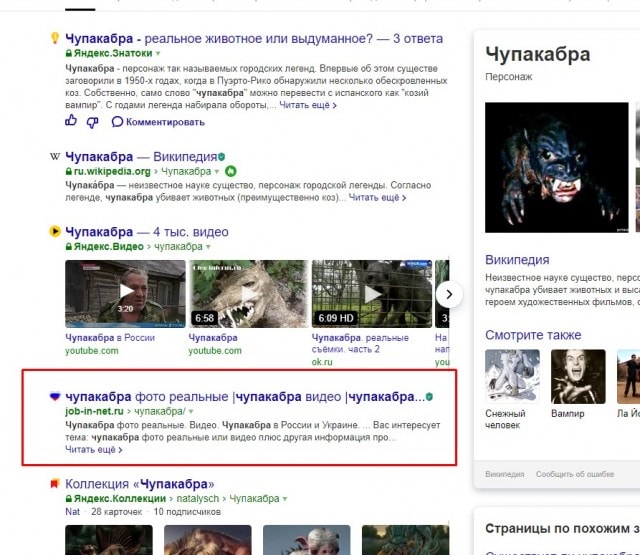Viewport: 640px width, 555px height.
Task: Click 'Чупакабра в России' video title
Action: tap(110, 338)
